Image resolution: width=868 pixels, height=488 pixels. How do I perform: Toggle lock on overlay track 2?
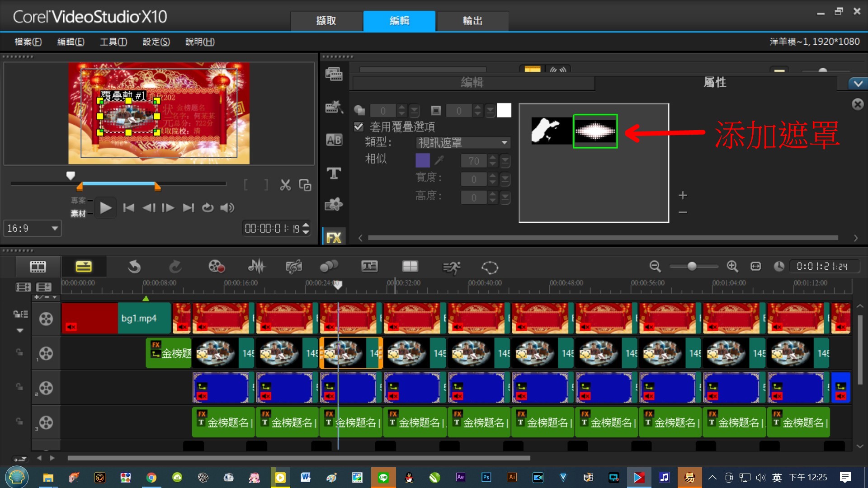[x=19, y=387]
